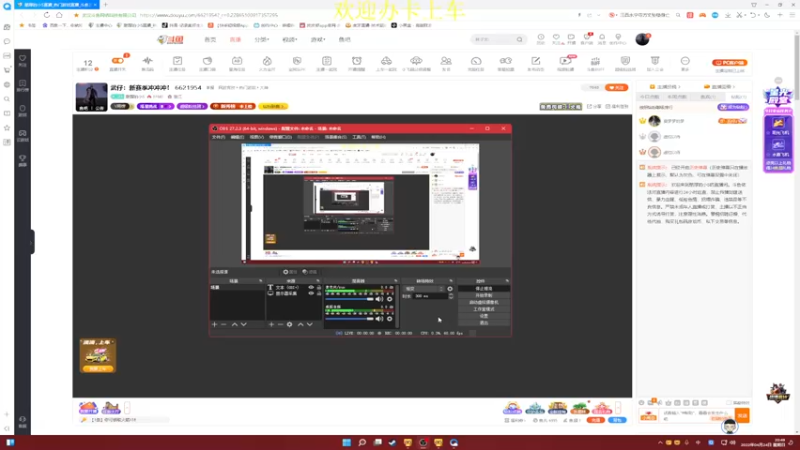Viewport: 800px width, 450px height.
Task: Open transition properties gear beside 渐变 dropdown
Action: tap(450, 289)
